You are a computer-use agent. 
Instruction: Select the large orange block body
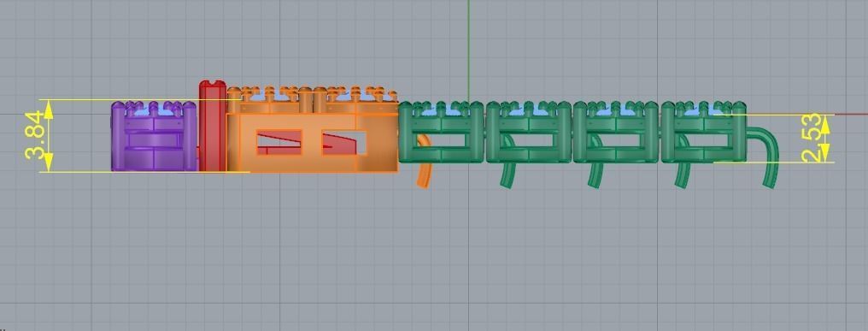312,143
